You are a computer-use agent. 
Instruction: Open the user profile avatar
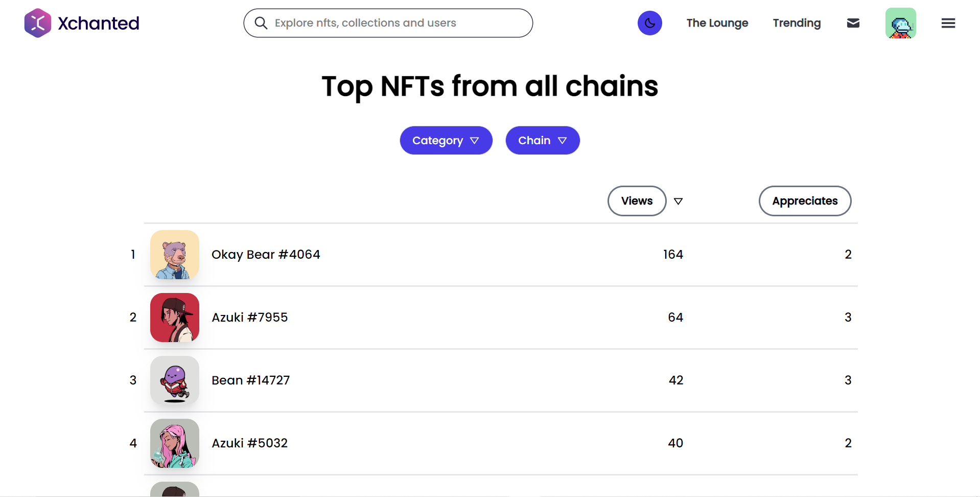[x=900, y=23]
